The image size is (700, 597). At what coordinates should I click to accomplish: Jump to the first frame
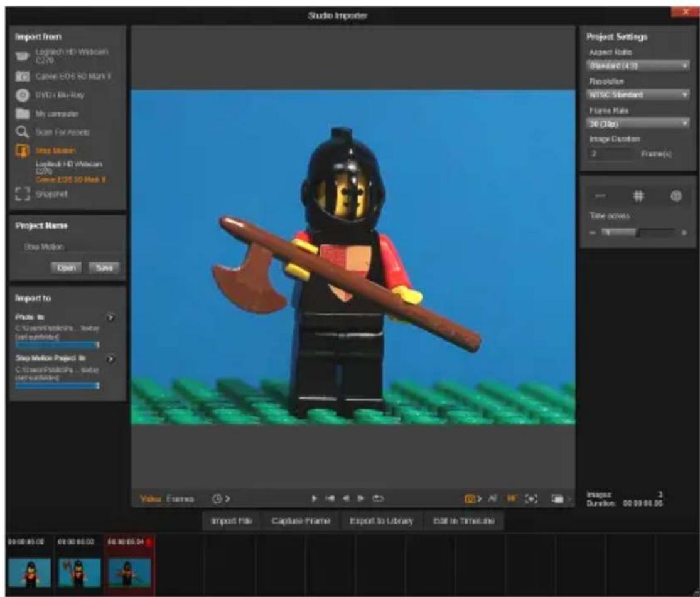(330, 498)
